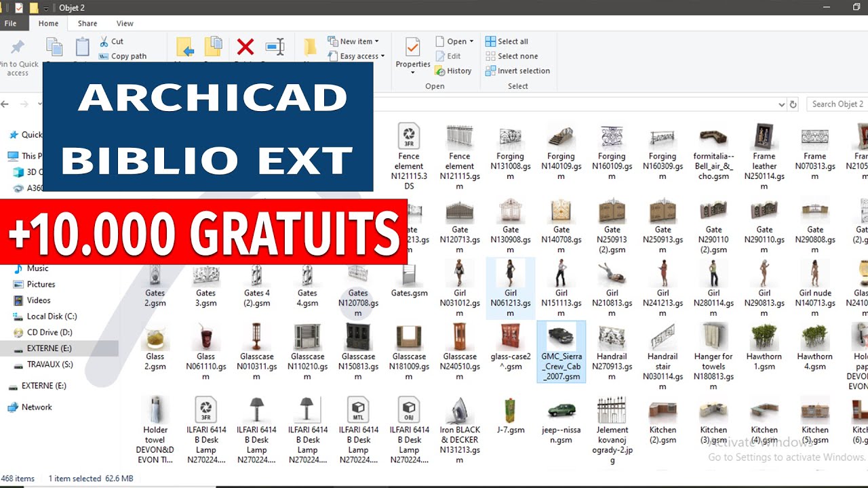Click the Rename icon in the ribbon
868x488 pixels.
[x=275, y=47]
